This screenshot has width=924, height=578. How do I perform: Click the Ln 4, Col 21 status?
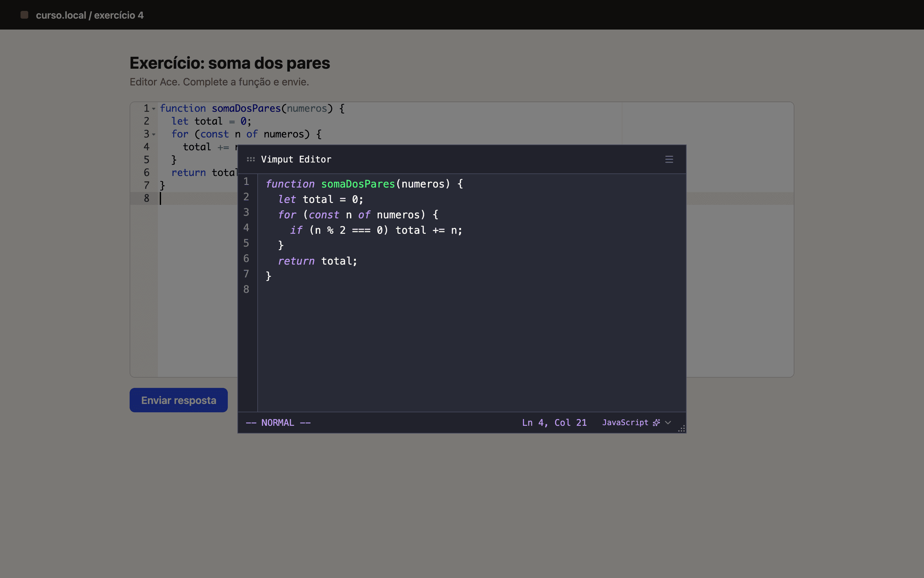[x=554, y=422]
